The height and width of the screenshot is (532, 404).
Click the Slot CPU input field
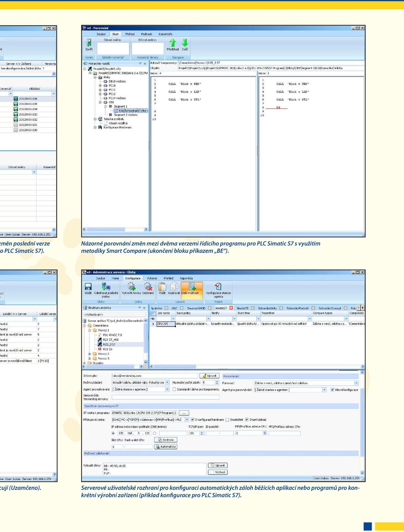117,447
